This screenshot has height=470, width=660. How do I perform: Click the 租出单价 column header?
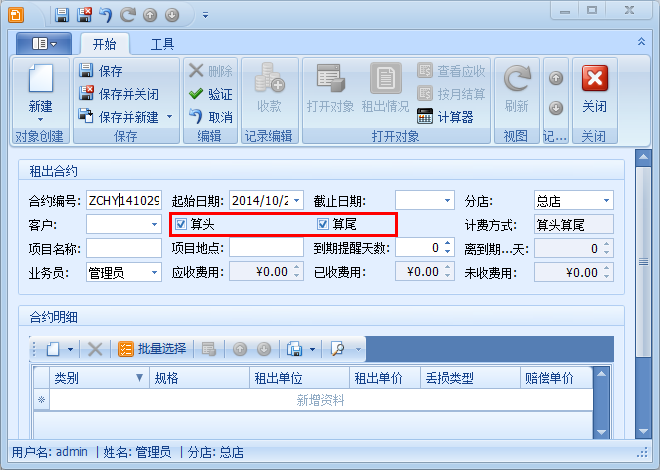[385, 378]
